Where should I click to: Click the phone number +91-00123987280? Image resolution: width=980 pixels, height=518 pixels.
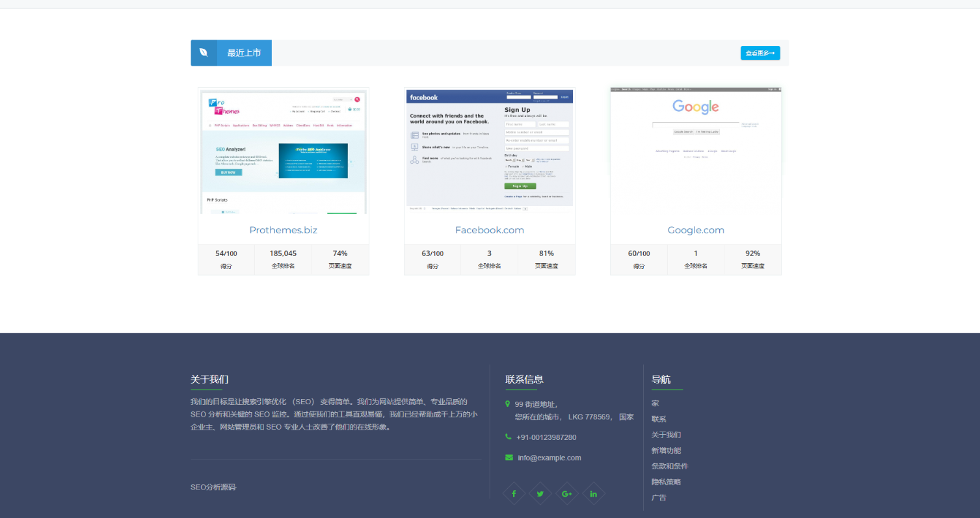(x=546, y=437)
